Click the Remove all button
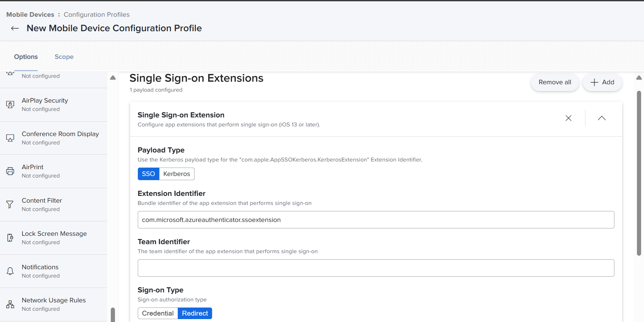The image size is (644, 322). (554, 82)
